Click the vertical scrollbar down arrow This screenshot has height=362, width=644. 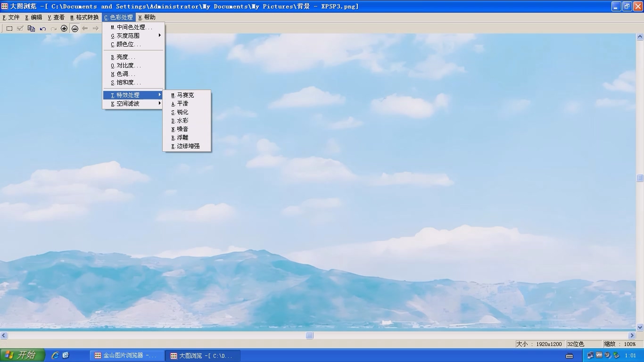point(640,327)
